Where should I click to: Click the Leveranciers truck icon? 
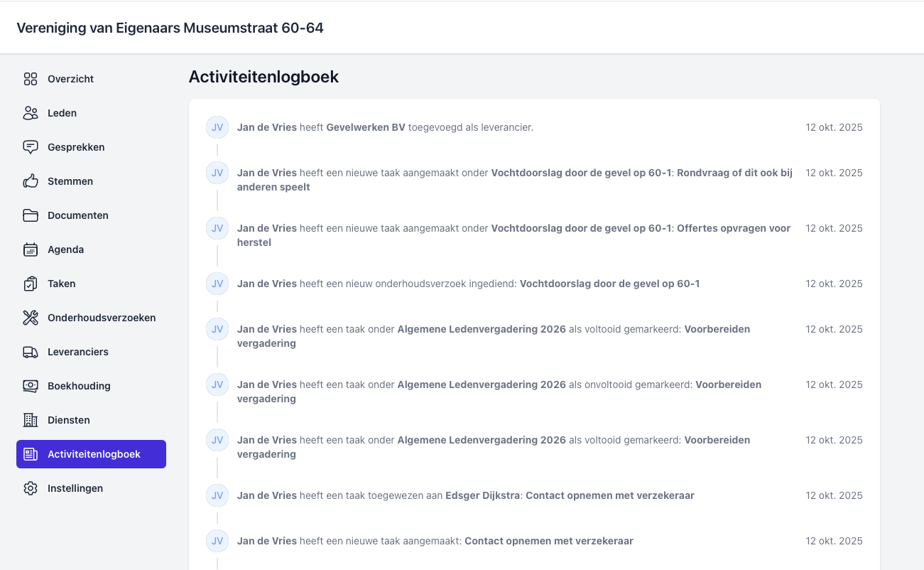click(x=31, y=352)
